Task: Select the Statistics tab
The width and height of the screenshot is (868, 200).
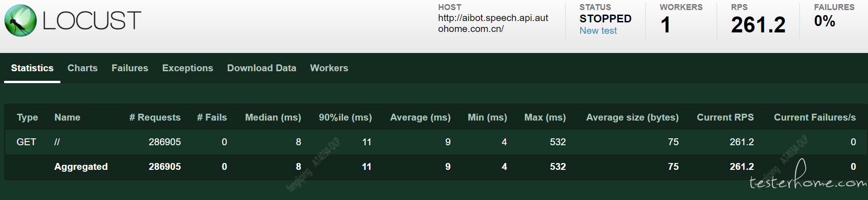Action: (x=32, y=68)
